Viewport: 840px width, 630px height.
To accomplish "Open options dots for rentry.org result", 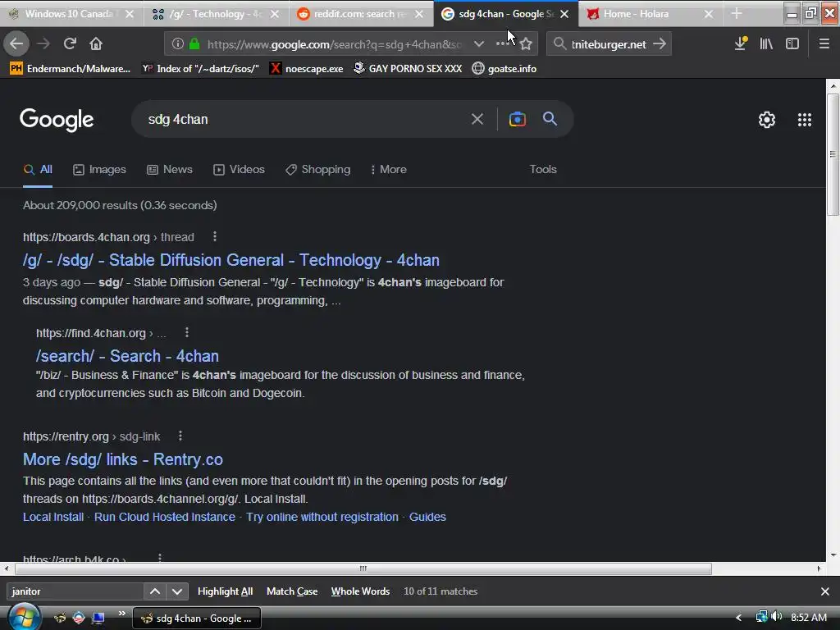I will (180, 436).
